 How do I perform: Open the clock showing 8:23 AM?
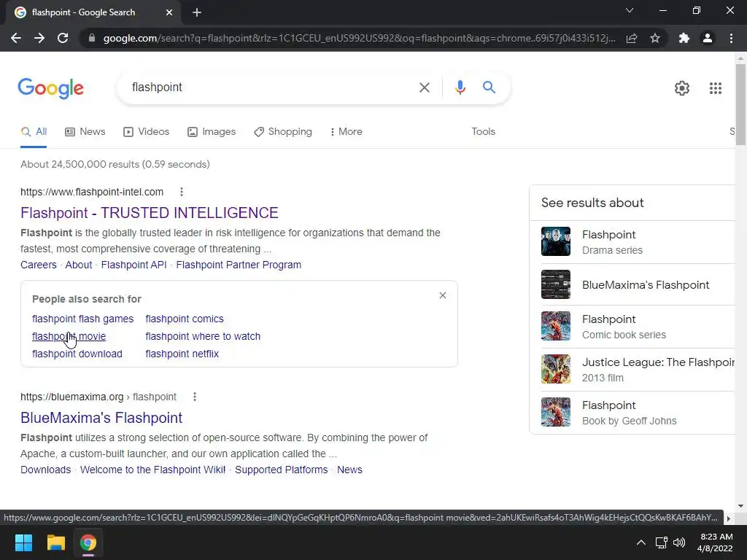715,542
